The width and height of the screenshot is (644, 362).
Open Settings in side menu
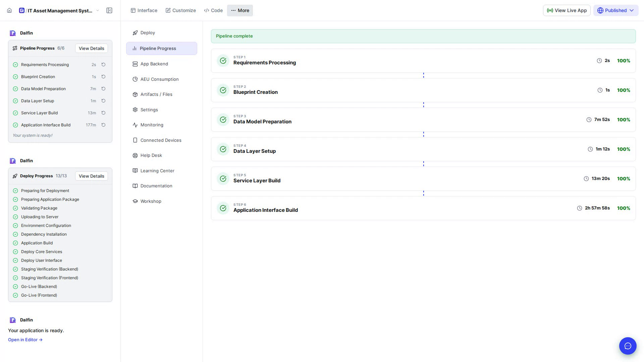[161, 110]
